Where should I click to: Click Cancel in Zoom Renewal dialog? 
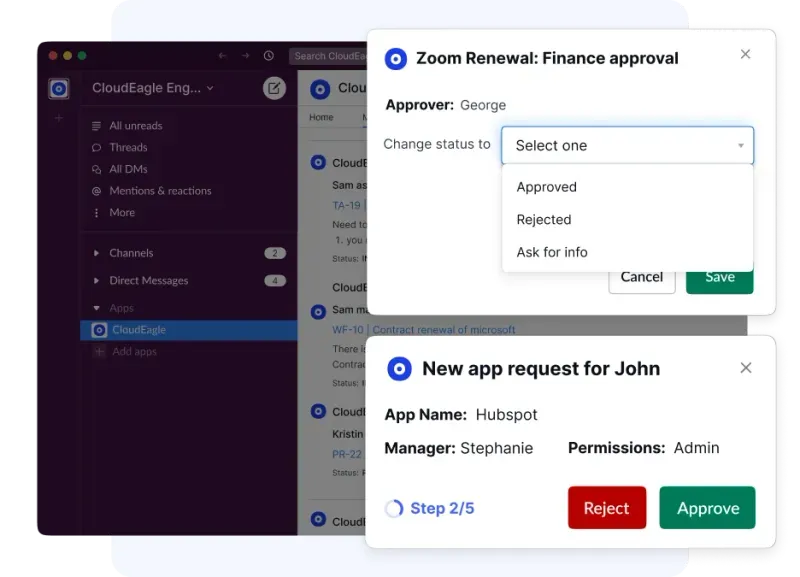(x=642, y=281)
